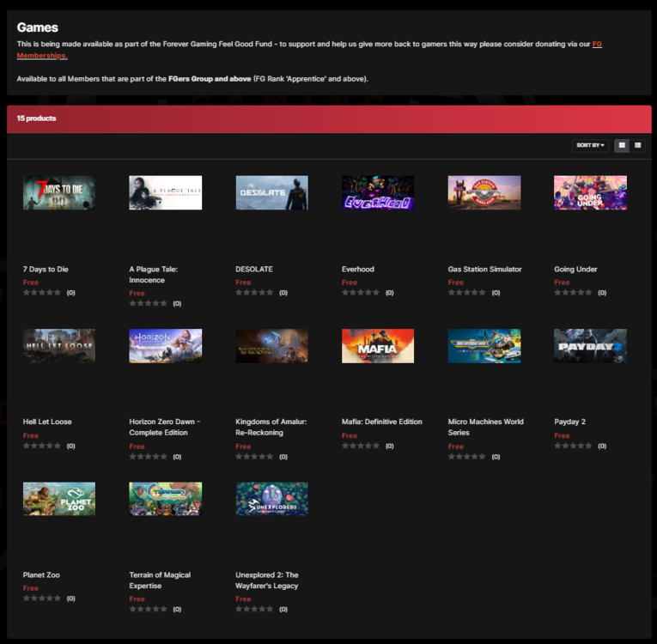Click star rating under Mafia Definitive Edition
Image resolution: width=657 pixels, height=644 pixels.
point(361,446)
